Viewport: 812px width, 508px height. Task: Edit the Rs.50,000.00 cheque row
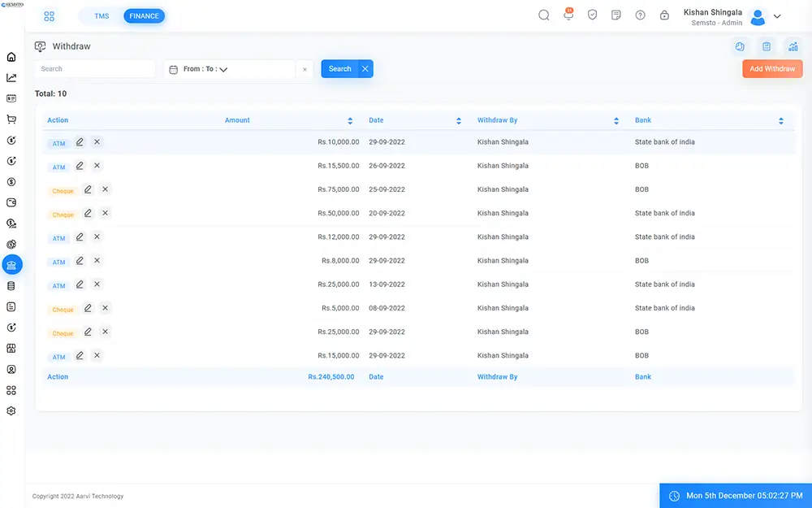click(x=88, y=213)
